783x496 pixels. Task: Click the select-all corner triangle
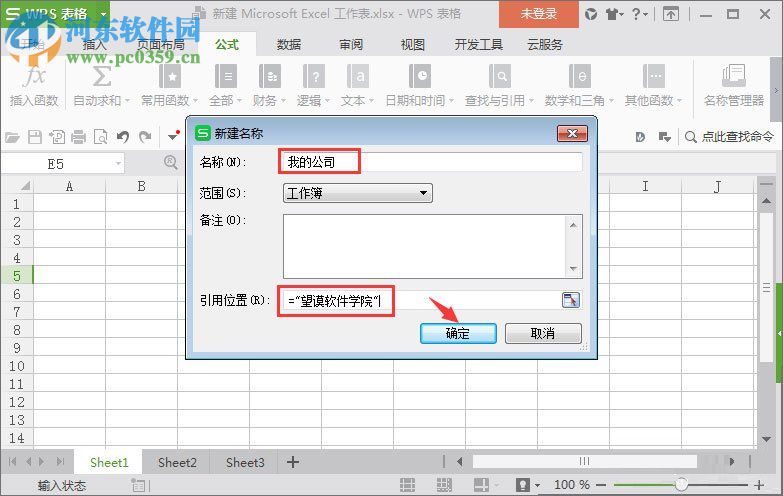coord(25,186)
